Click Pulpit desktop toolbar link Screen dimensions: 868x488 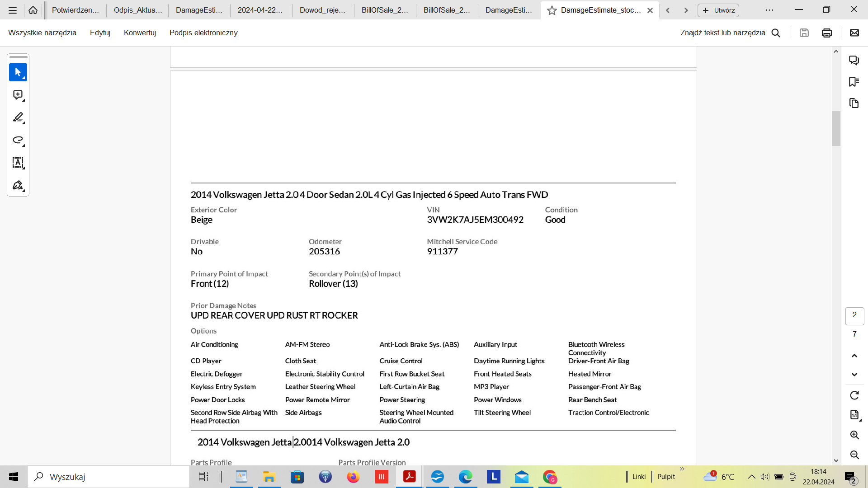tap(666, 477)
